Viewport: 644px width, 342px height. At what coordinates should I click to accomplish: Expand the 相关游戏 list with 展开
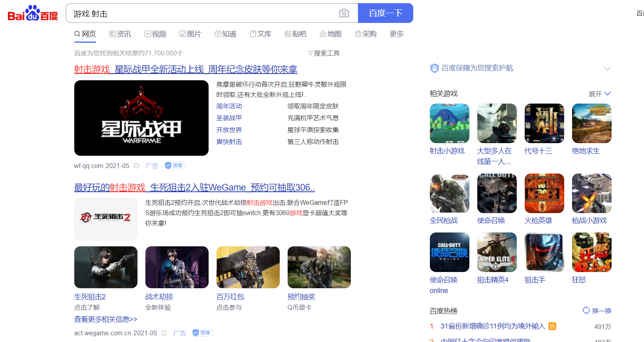point(600,94)
